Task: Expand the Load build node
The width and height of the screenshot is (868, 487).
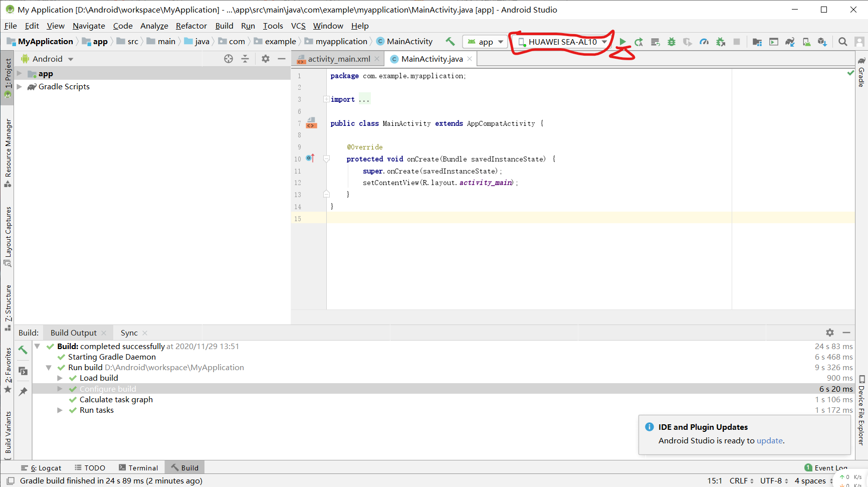Action: tap(60, 378)
